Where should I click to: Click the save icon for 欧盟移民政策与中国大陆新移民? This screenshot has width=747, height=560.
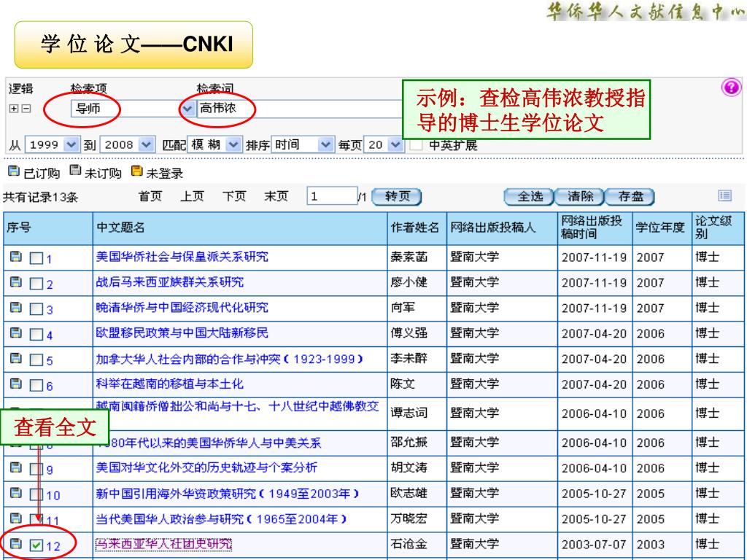pyautogui.click(x=16, y=332)
